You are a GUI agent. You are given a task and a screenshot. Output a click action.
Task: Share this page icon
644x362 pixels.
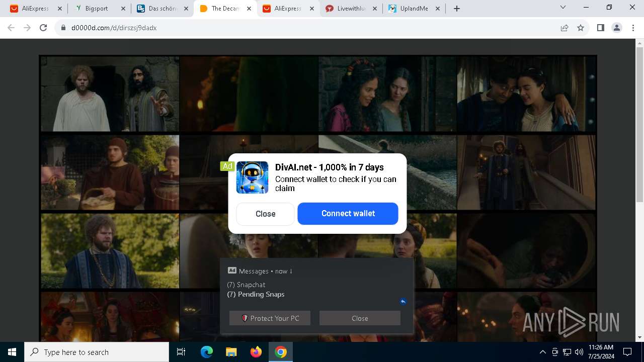point(565,28)
